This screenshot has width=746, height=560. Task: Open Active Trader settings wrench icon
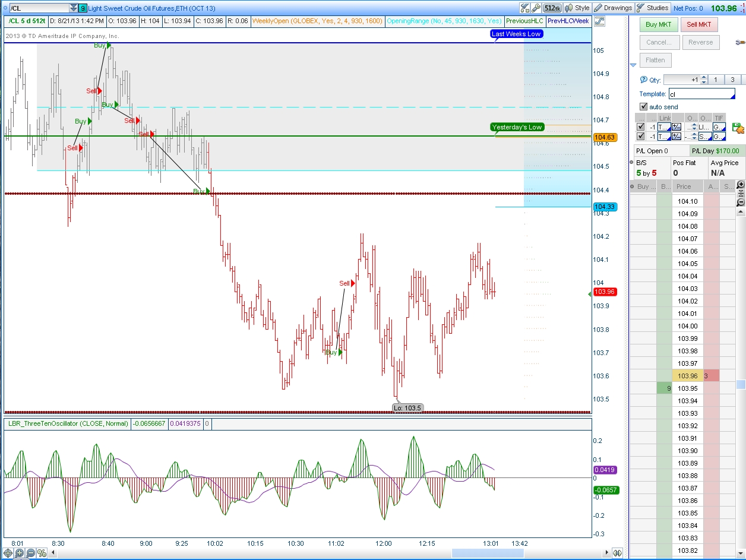[740, 42]
